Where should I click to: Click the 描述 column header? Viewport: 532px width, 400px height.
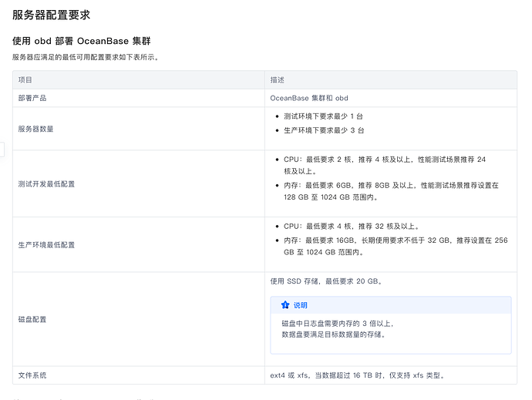tap(277, 79)
